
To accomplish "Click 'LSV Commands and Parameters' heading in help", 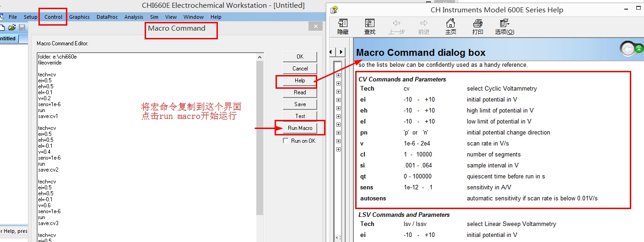I will 404,215.
